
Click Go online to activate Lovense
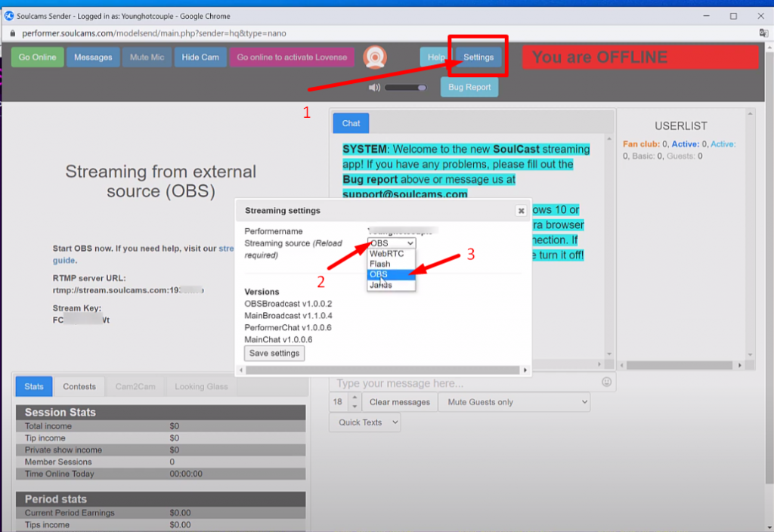pyautogui.click(x=292, y=57)
